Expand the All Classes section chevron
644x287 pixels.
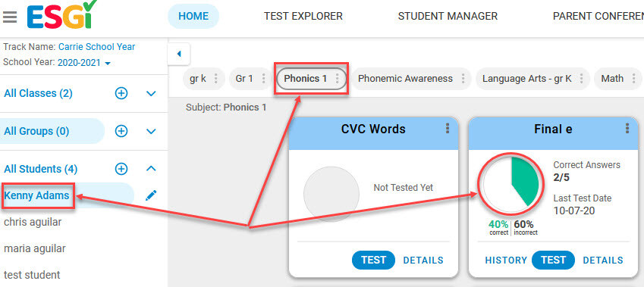(x=151, y=93)
